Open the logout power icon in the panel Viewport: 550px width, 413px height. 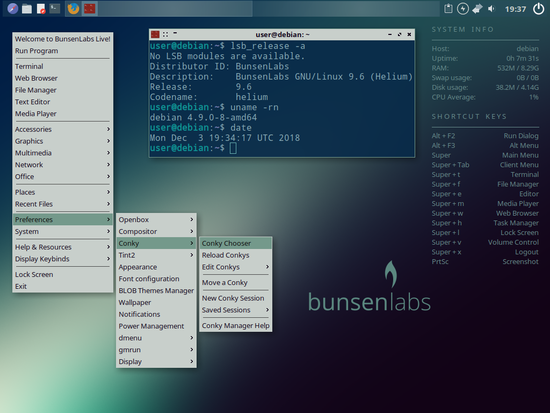coord(538,9)
